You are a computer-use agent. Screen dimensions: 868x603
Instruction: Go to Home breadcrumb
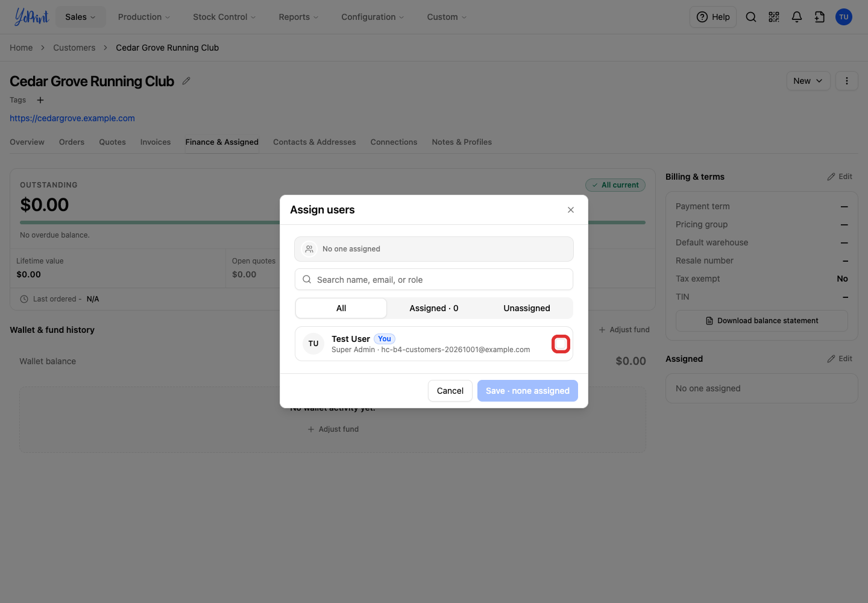[x=21, y=48]
